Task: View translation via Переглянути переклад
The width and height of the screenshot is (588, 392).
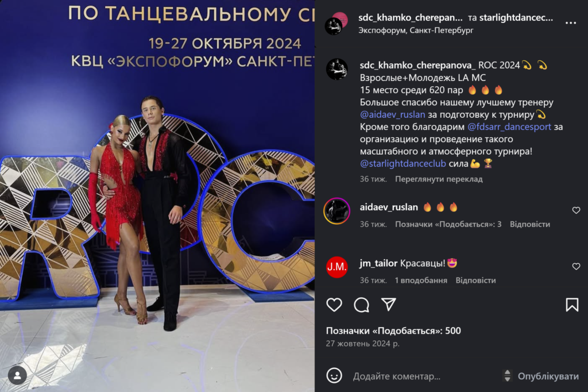Action: click(x=439, y=179)
